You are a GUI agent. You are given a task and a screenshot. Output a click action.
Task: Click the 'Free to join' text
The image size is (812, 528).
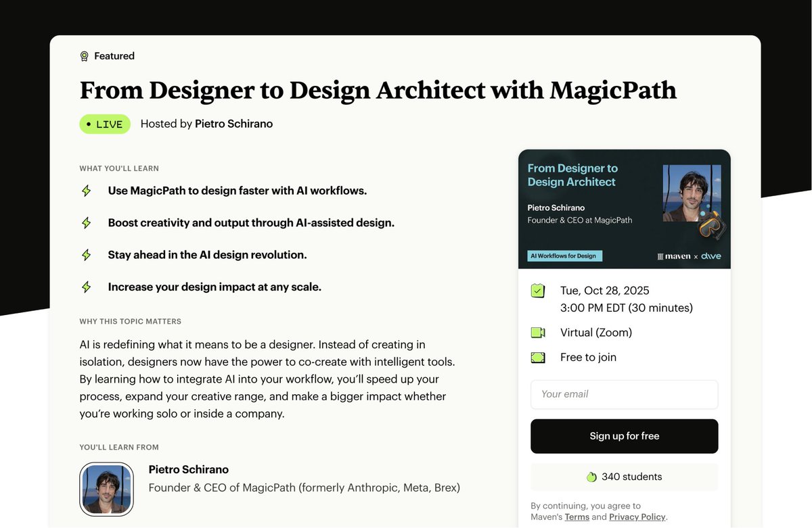click(588, 357)
